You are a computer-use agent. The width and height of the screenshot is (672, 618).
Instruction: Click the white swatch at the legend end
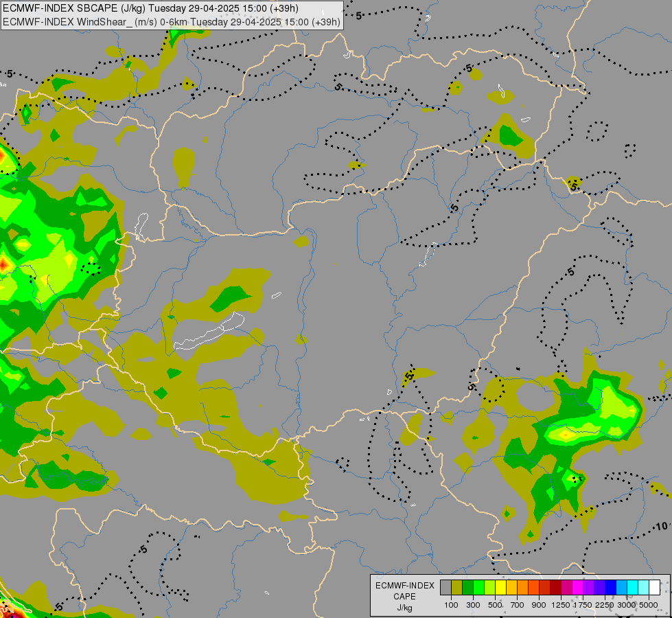pyautogui.click(x=655, y=588)
